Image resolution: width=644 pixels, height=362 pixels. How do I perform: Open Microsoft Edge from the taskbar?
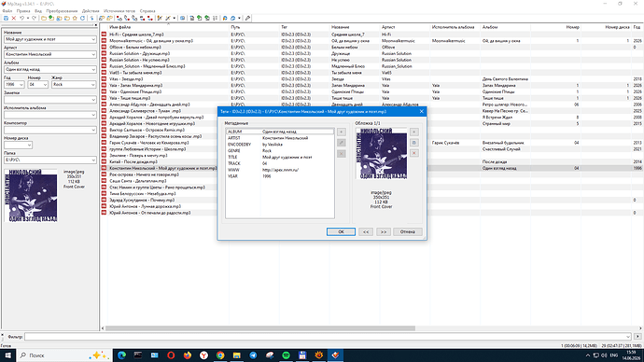pos(121,355)
